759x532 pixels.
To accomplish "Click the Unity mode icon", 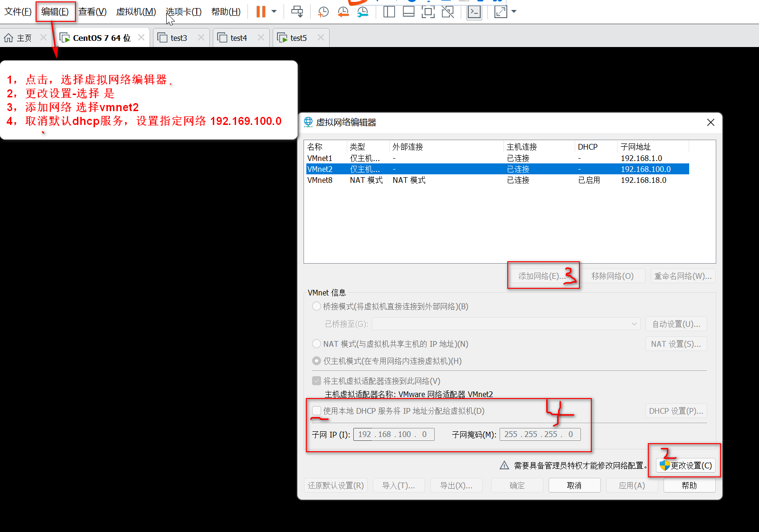I will 448,12.
